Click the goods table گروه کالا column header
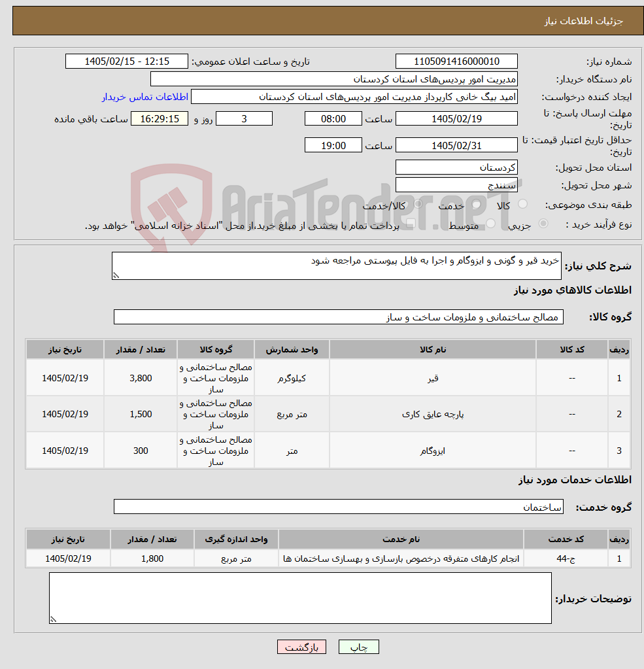Screen dimensions: 644x669 click(216, 349)
